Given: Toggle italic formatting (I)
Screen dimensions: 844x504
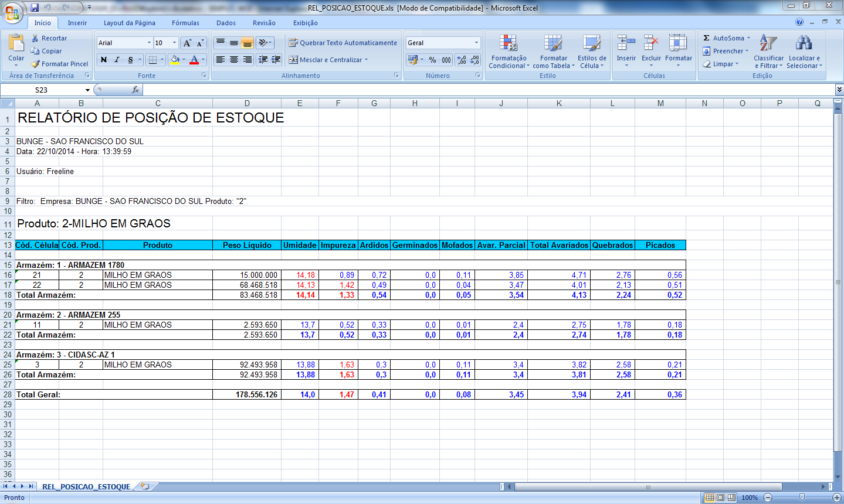Looking at the screenshot, I should click(x=117, y=60).
